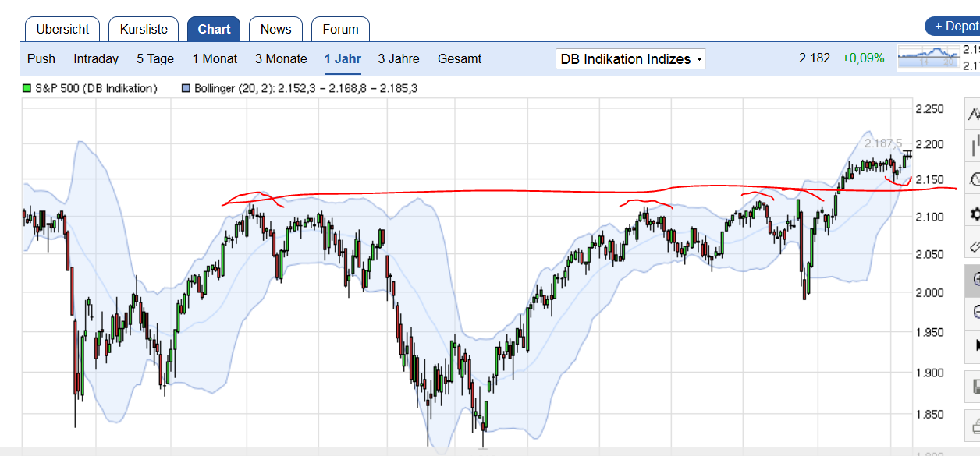Select the 3 Jahre time range
The height and width of the screenshot is (456, 980).
[397, 58]
